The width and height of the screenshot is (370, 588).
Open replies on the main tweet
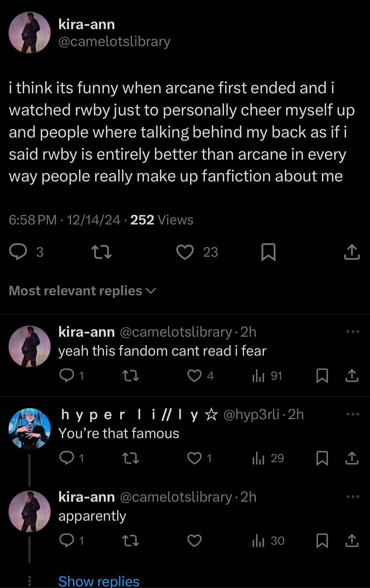pyautogui.click(x=18, y=252)
